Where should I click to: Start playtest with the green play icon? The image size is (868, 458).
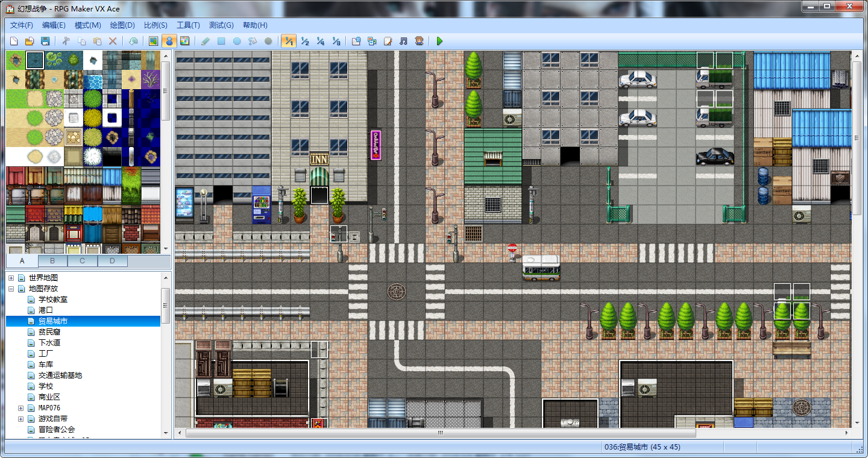tap(439, 41)
